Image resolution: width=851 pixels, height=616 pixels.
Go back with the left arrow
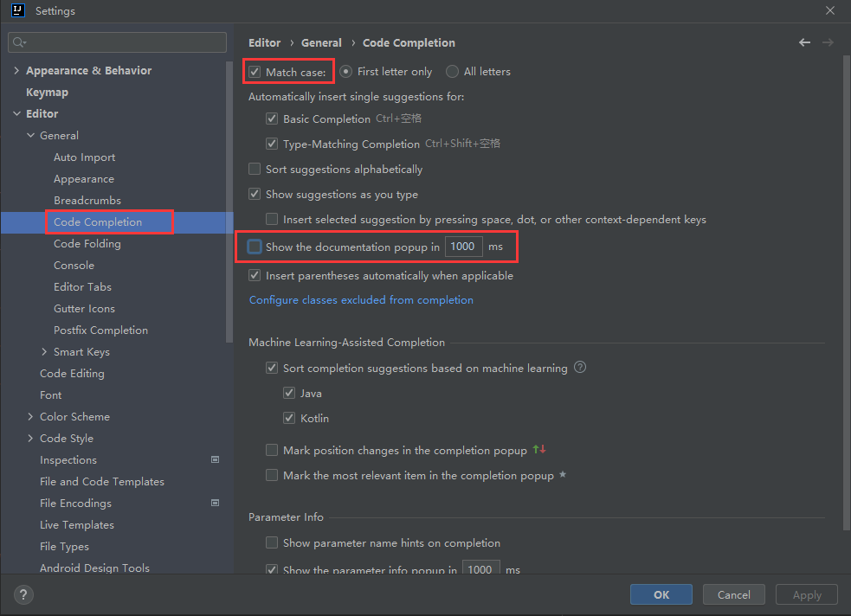(x=804, y=42)
